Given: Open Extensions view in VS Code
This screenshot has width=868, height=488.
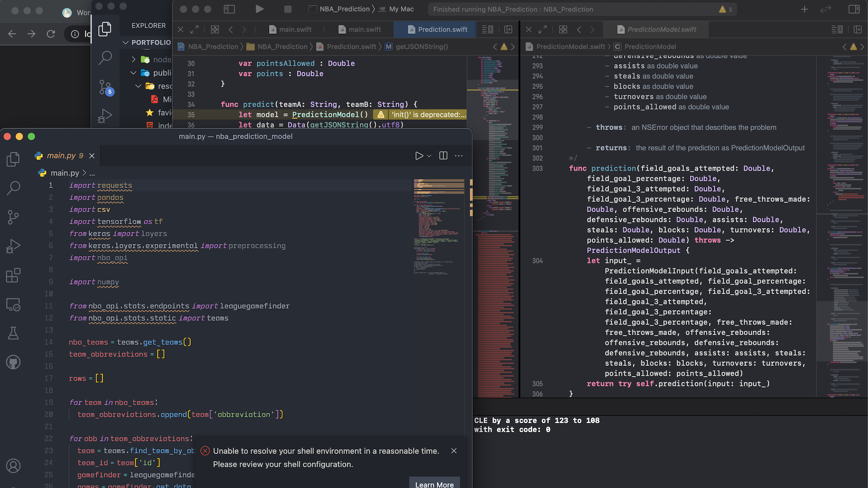Looking at the screenshot, I should tap(13, 275).
